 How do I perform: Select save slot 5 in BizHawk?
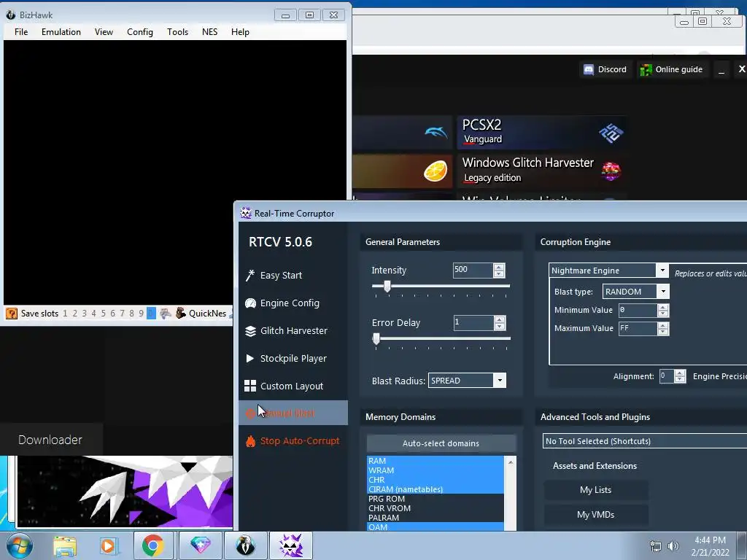tap(103, 314)
